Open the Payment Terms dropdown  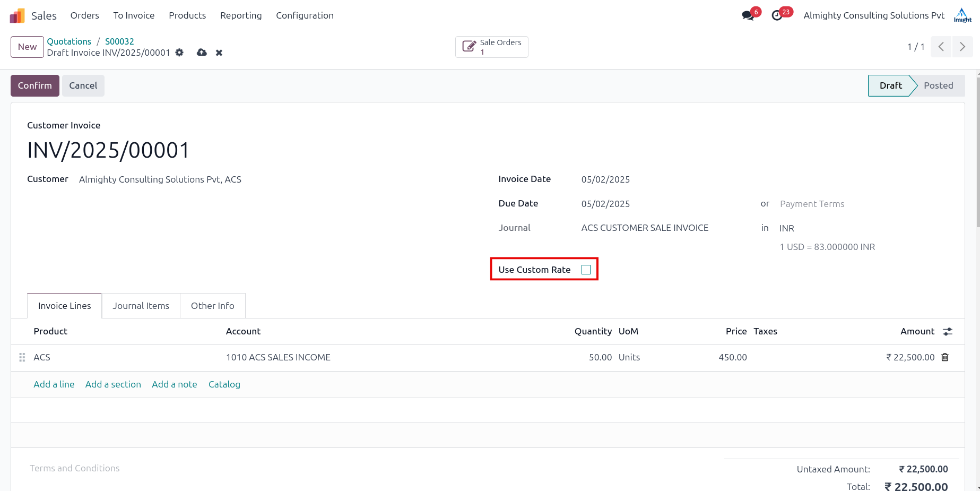tap(812, 204)
